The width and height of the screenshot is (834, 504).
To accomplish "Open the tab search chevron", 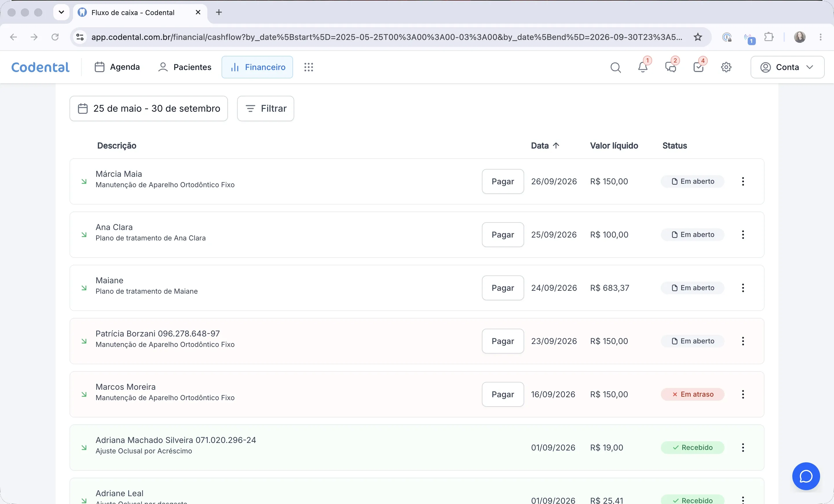I will pos(61,12).
